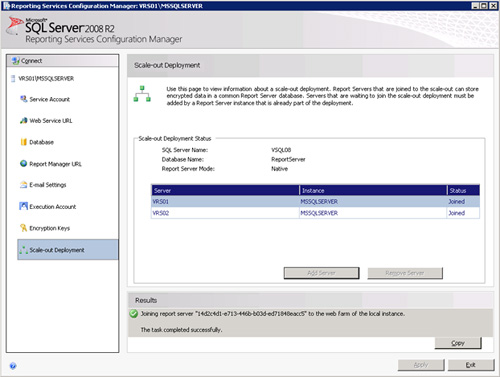This screenshot has height=377, width=500.
Task: Click the Status column header
Action: 463,190
